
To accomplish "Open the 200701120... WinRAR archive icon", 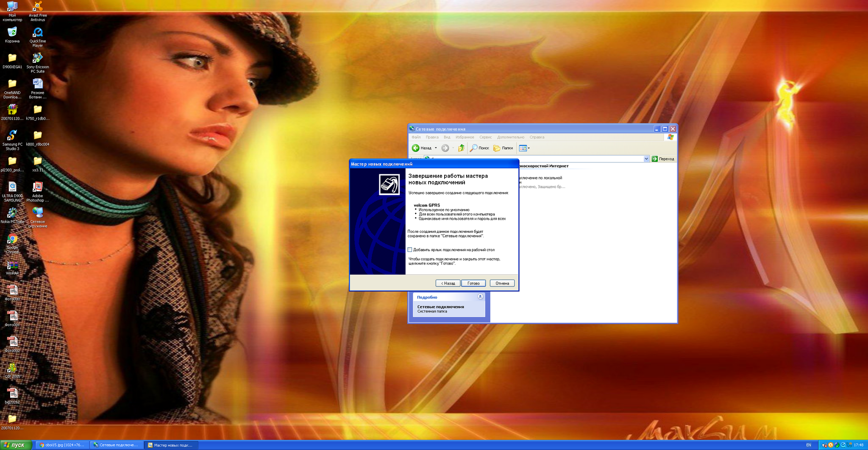I will [12, 112].
